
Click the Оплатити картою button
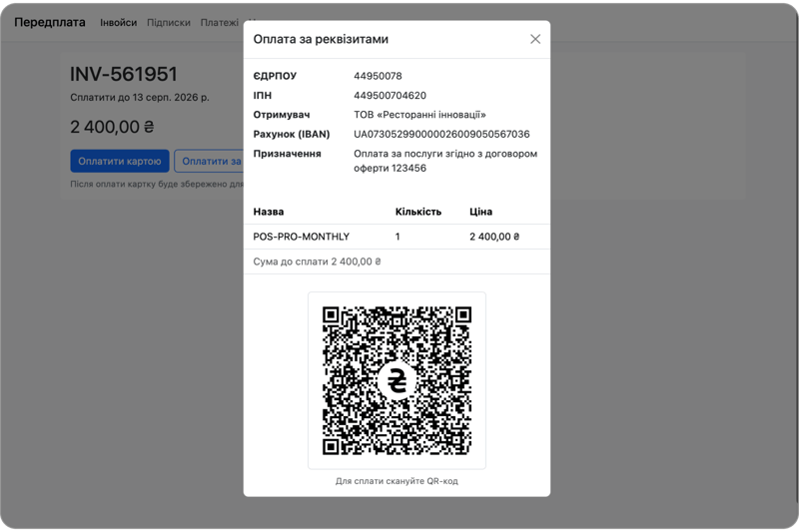pos(120,161)
